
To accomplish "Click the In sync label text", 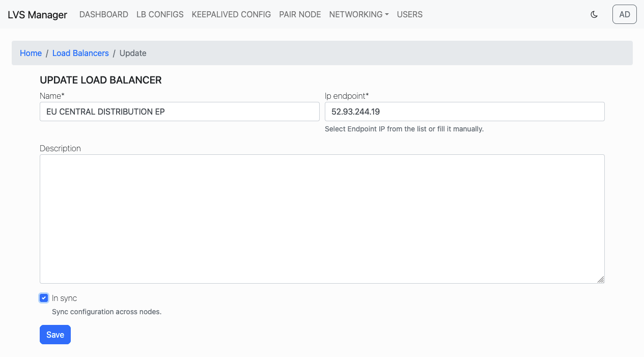I will (x=64, y=298).
